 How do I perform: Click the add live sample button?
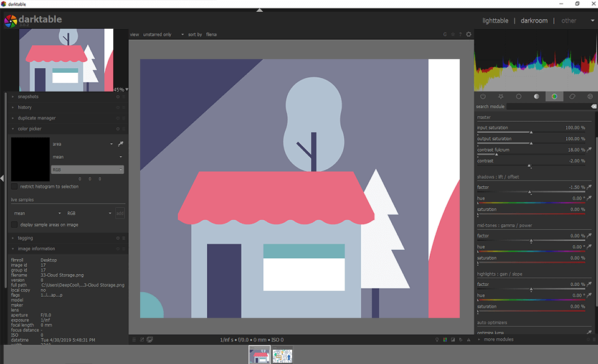pyautogui.click(x=120, y=213)
